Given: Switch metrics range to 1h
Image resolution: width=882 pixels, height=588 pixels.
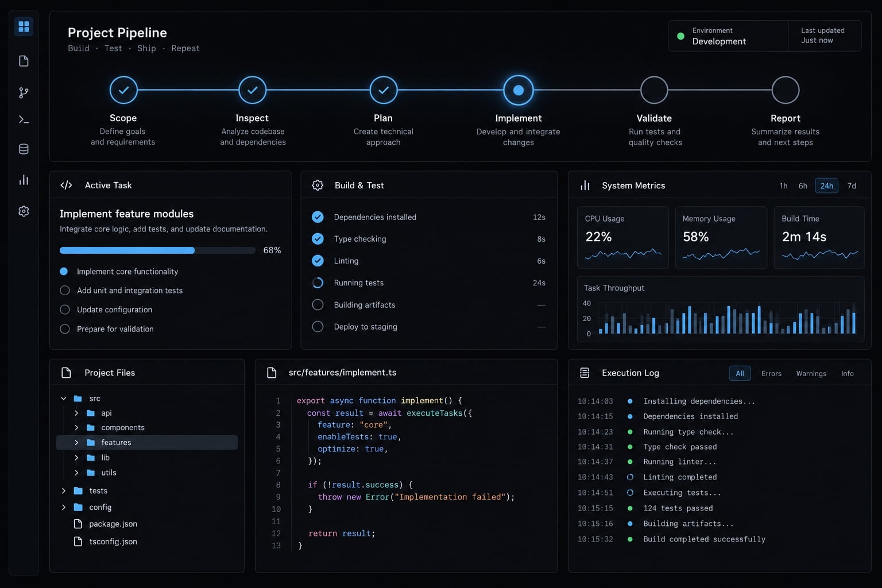Looking at the screenshot, I should pos(783,185).
